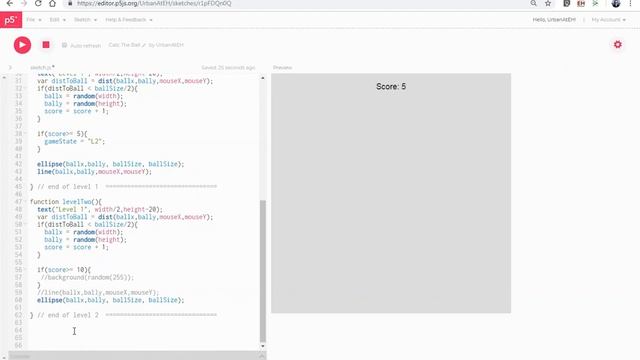The image size is (640, 360).
Task: Open the EH browser extension
Action: 581,4
